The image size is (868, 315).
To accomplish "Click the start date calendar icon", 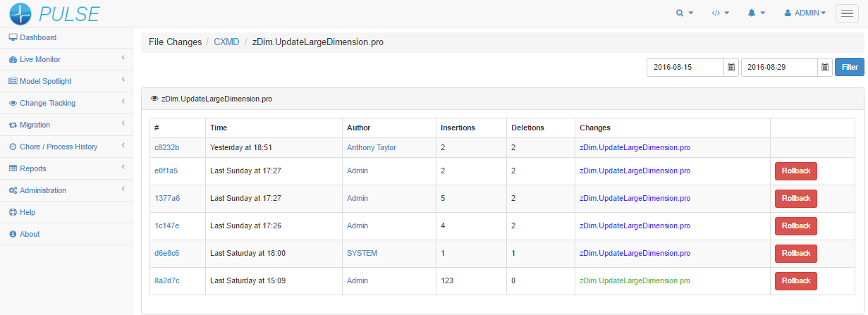I will pos(731,68).
